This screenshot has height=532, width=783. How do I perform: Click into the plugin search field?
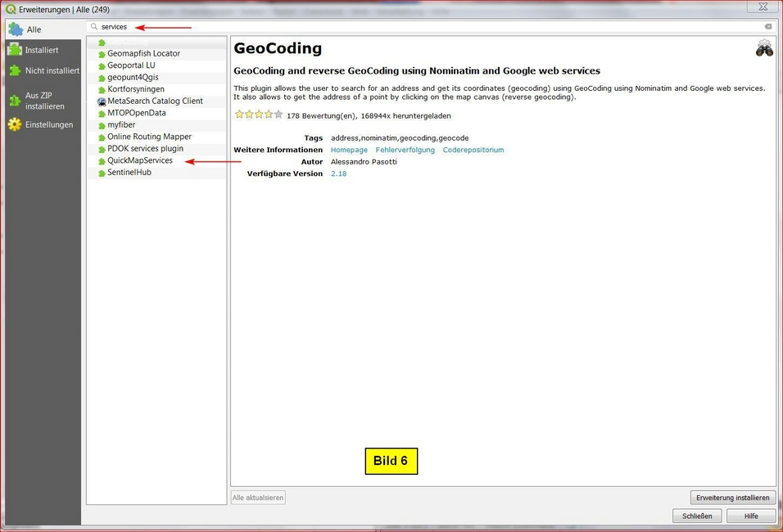point(410,27)
